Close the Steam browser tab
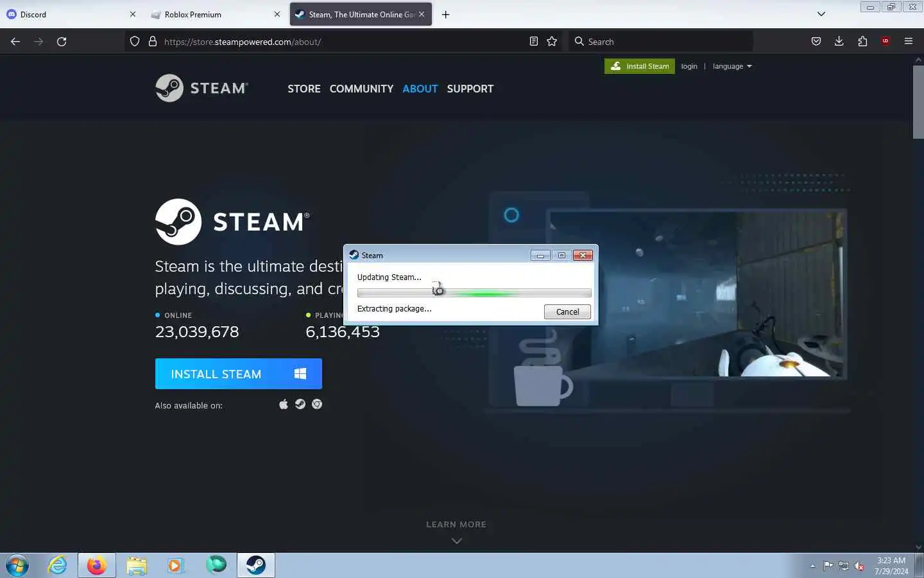The height and width of the screenshot is (578, 924). tap(422, 14)
